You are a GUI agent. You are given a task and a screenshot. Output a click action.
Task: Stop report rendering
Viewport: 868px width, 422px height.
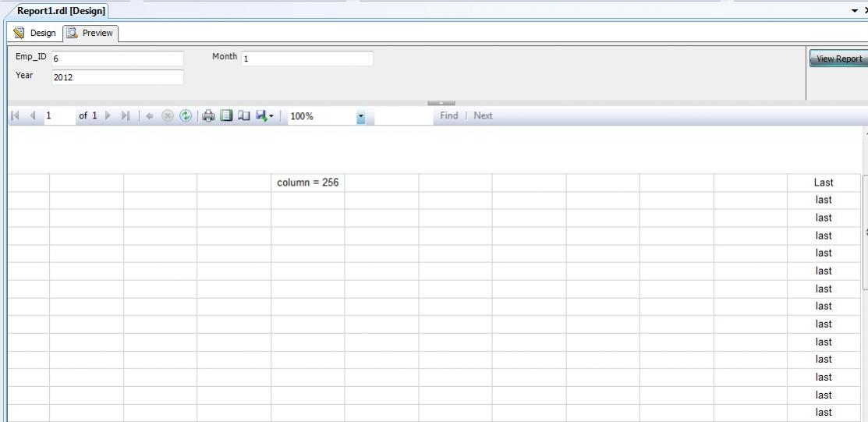coord(167,115)
